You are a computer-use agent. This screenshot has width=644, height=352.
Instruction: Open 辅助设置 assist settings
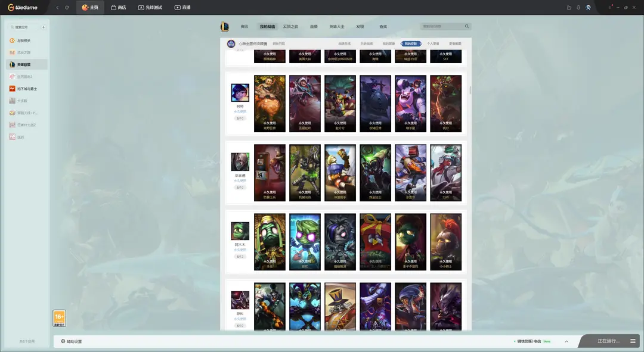72,341
